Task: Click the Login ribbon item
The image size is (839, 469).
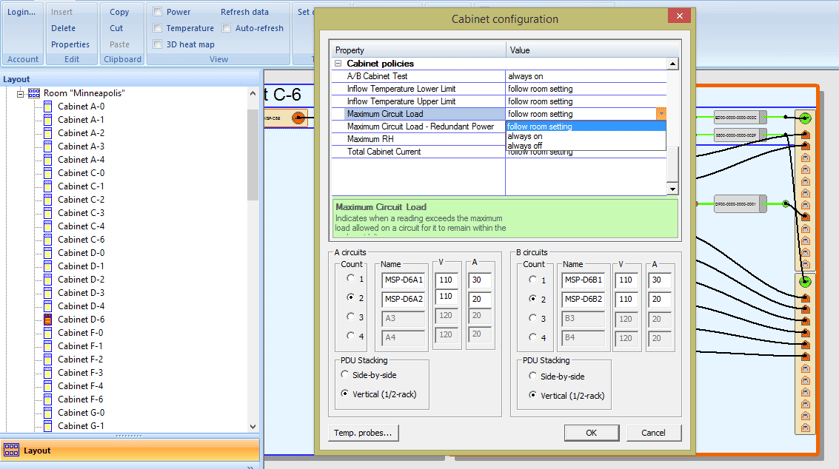Action: [21, 12]
